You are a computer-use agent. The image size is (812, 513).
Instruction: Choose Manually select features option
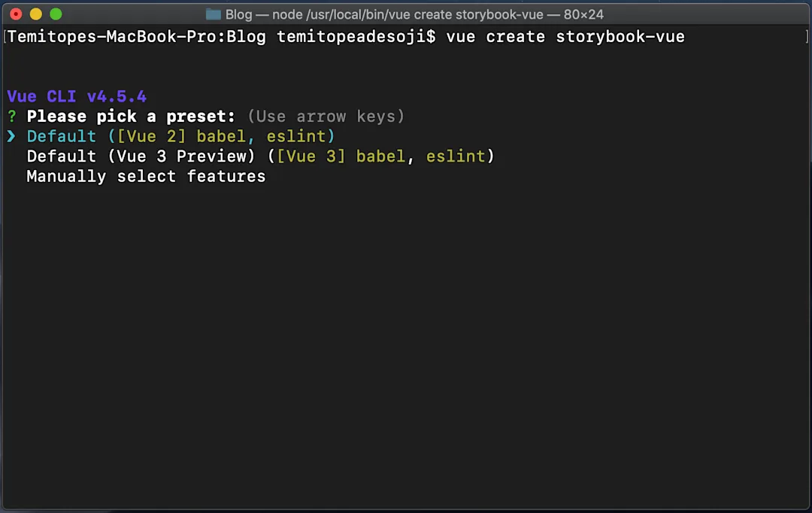pos(146,177)
